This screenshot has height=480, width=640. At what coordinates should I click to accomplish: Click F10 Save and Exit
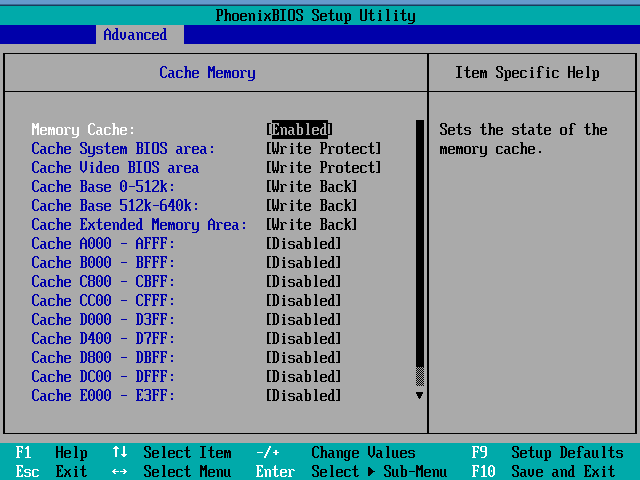point(543,471)
